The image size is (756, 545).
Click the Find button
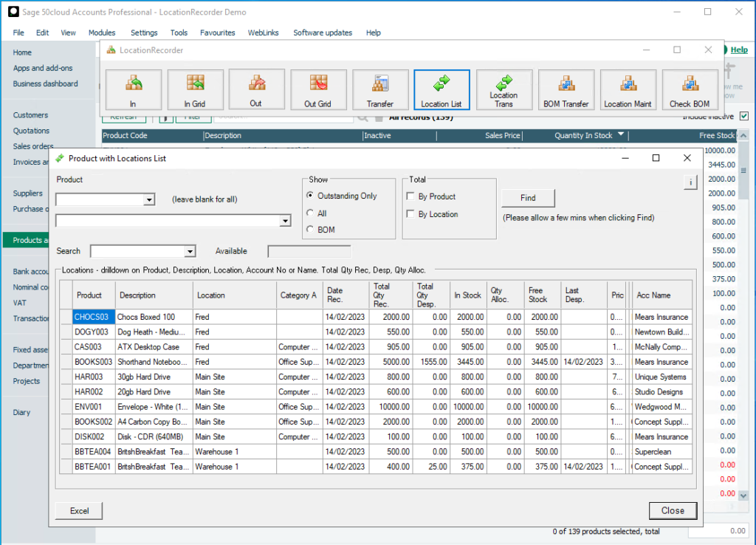click(527, 198)
